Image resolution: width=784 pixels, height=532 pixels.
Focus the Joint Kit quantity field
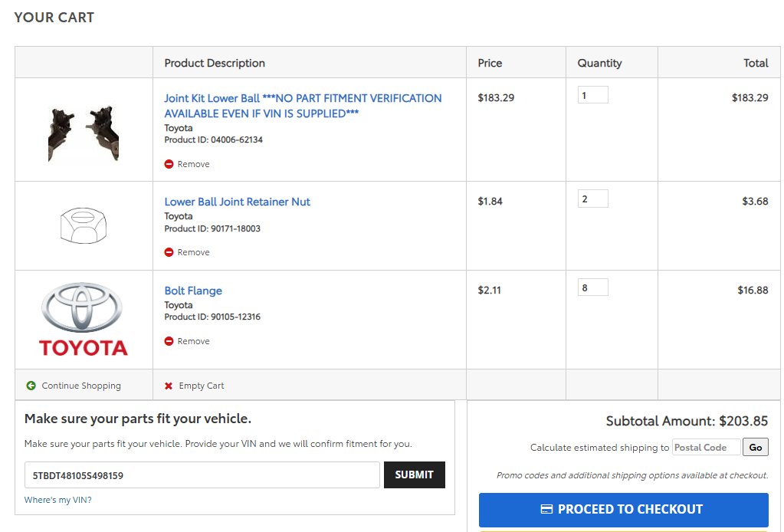click(x=593, y=95)
